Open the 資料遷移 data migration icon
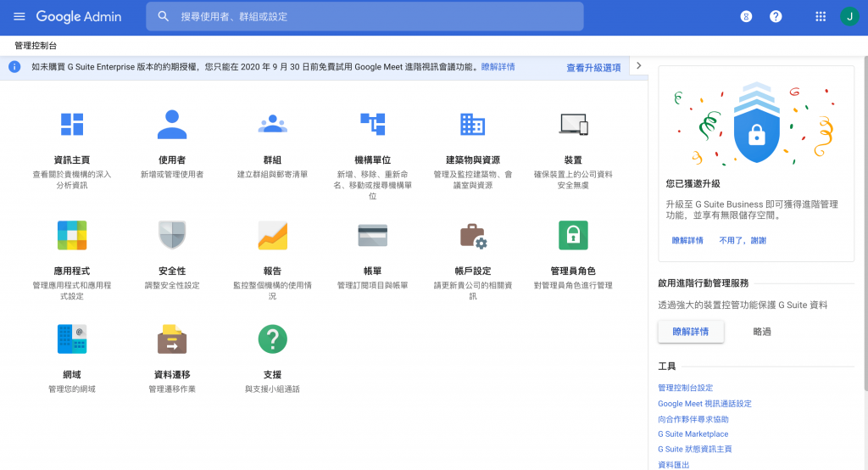This screenshot has height=470, width=868. point(172,339)
